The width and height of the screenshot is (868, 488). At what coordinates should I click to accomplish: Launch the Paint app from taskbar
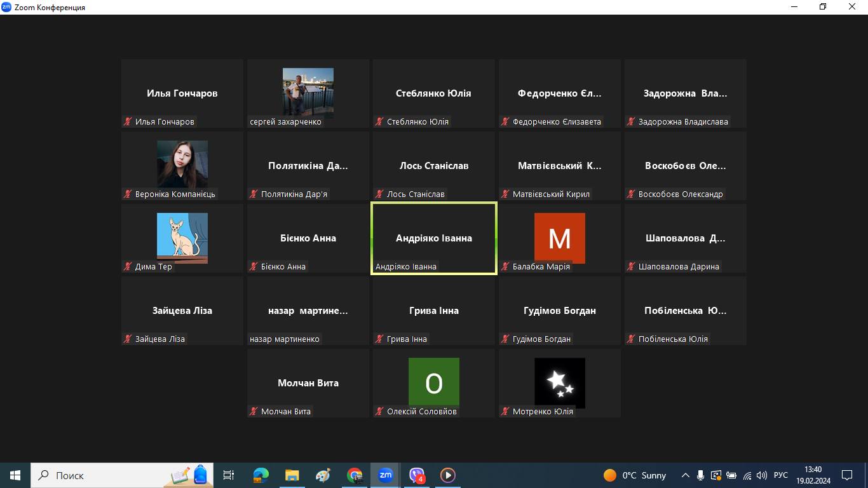coord(323,475)
